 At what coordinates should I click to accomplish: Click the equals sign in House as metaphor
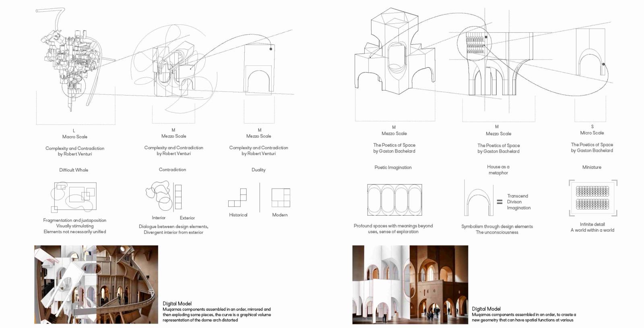(500, 202)
